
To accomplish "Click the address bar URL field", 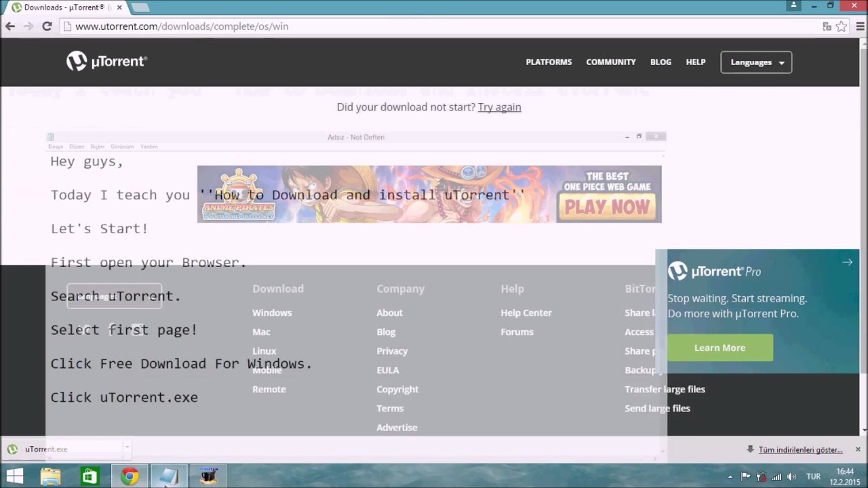I will (441, 26).
